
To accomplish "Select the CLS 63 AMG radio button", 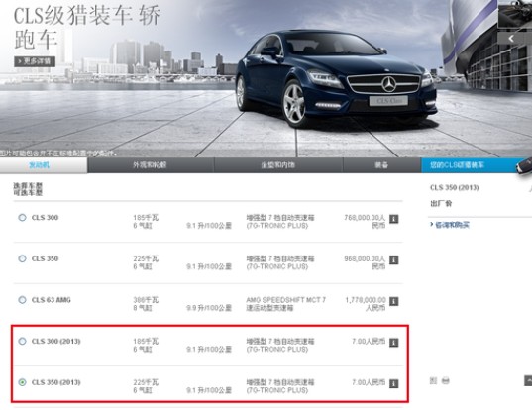I will (x=23, y=300).
